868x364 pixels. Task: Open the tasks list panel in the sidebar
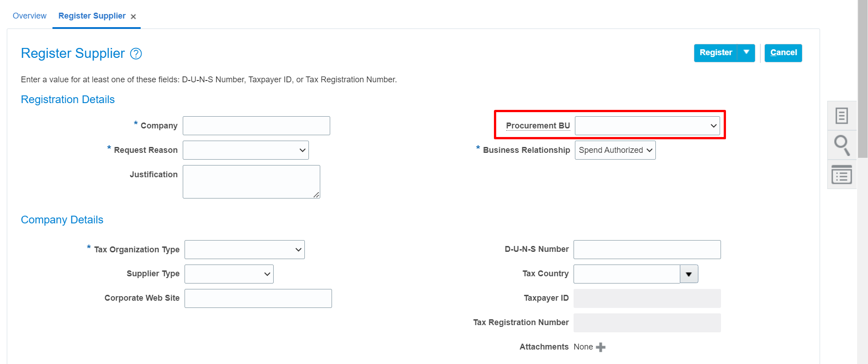[841, 174]
